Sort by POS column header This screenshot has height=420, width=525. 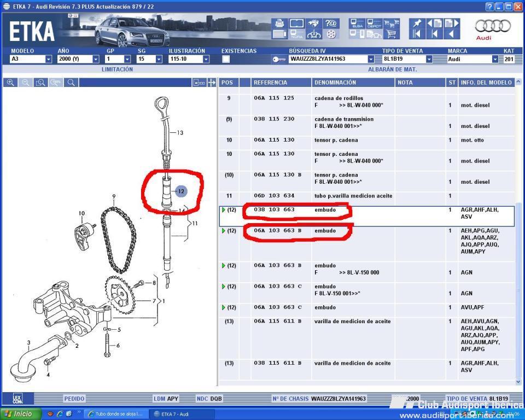tap(229, 83)
